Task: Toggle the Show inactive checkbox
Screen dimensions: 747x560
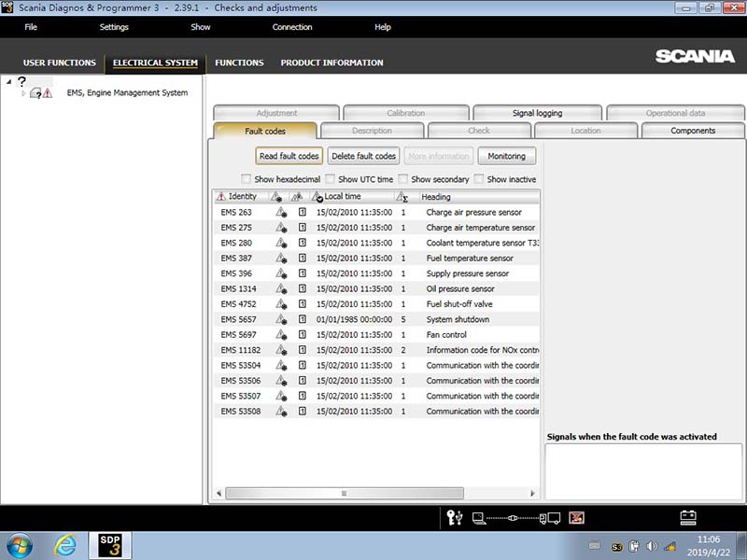Action: 479,179
